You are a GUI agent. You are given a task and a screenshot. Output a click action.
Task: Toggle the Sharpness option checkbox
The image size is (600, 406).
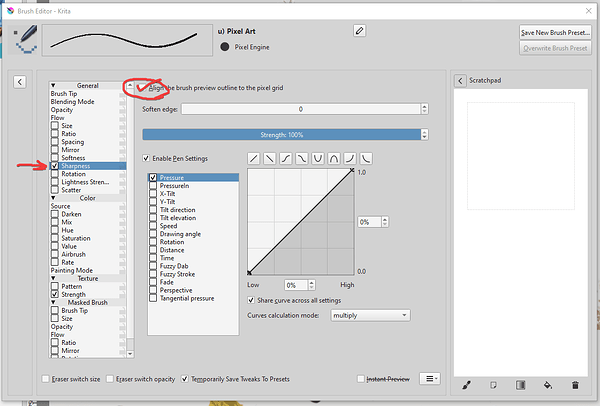point(55,166)
